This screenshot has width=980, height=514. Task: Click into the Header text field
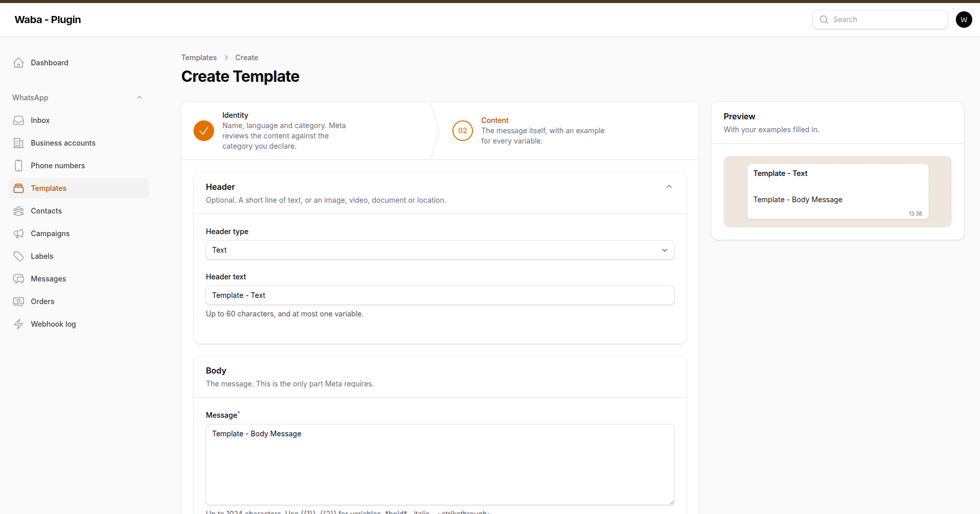(x=440, y=295)
